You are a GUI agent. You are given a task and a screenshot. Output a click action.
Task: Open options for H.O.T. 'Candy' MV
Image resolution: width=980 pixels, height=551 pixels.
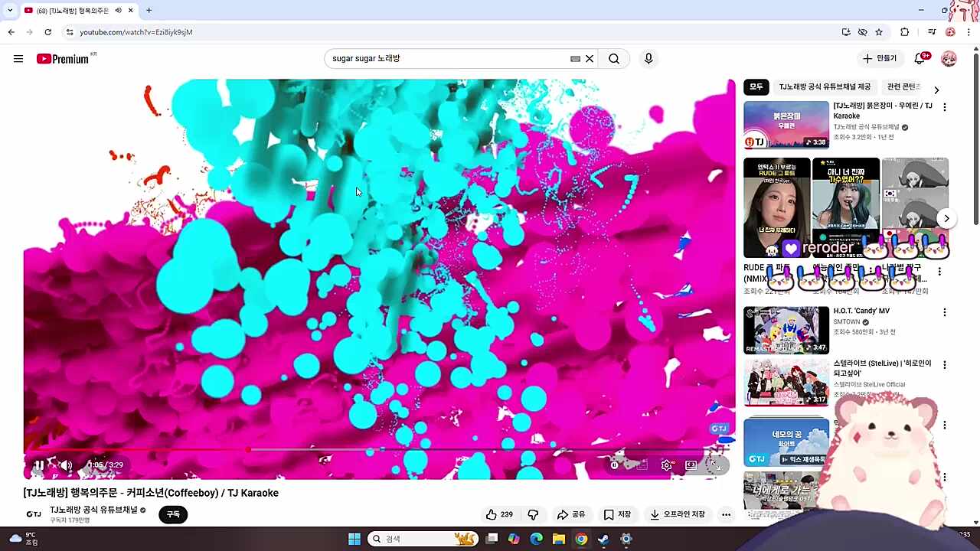[945, 312]
